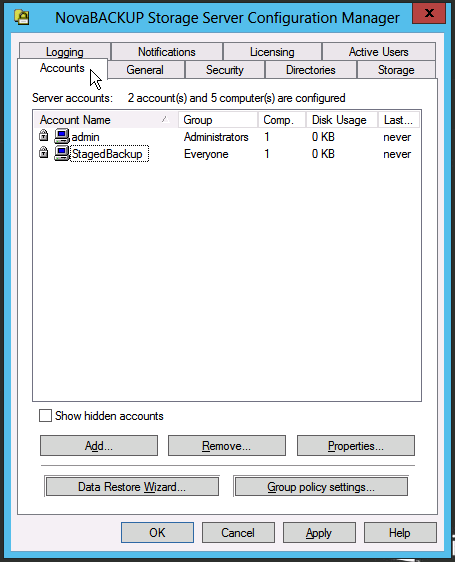
Task: Click the Administrators group cell
Action: 216,137
